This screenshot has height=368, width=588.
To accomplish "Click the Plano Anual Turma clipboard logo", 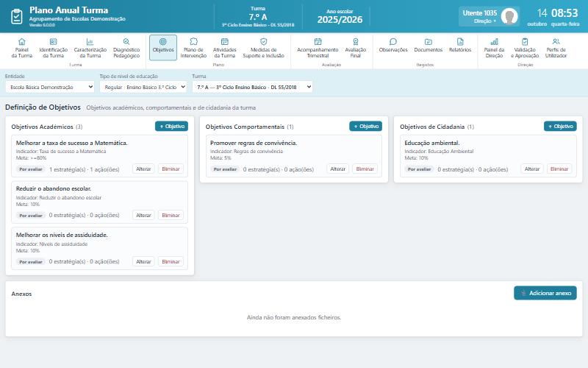I will [16, 16].
